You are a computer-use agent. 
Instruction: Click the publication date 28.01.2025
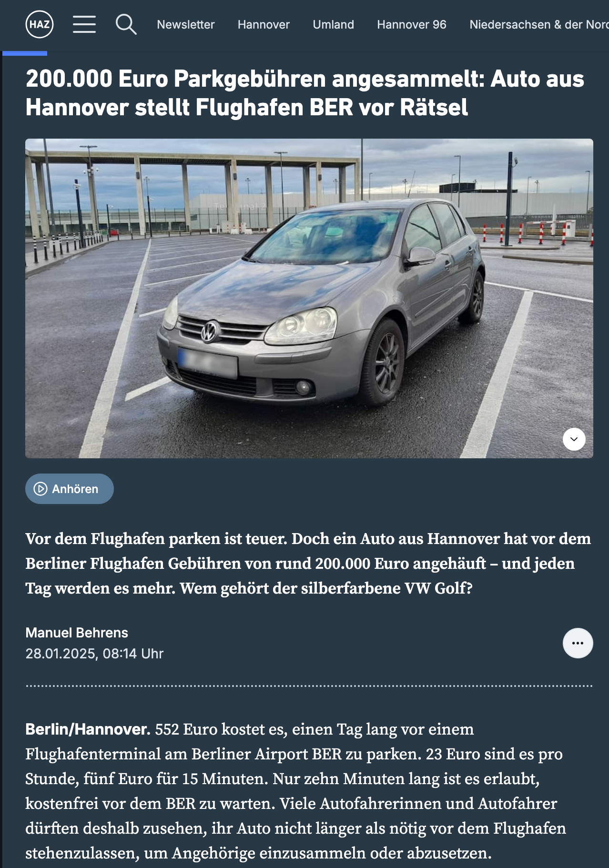(61, 654)
